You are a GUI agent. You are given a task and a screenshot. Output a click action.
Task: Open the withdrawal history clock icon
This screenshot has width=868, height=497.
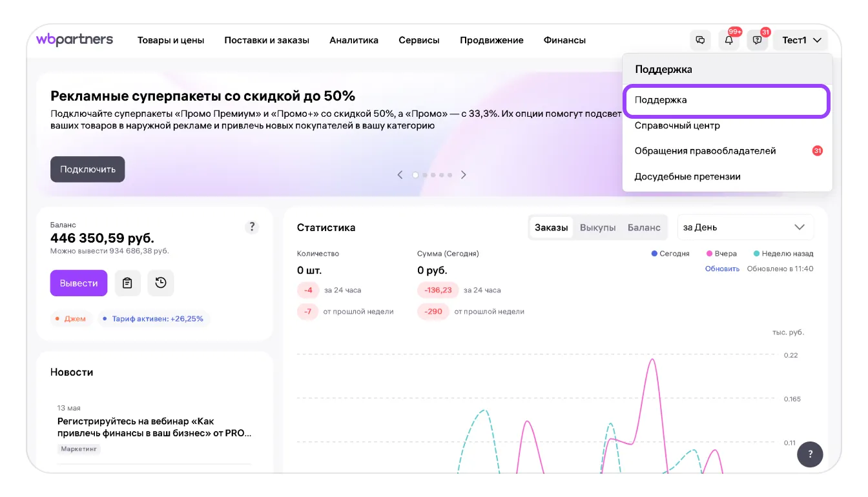[x=161, y=283]
